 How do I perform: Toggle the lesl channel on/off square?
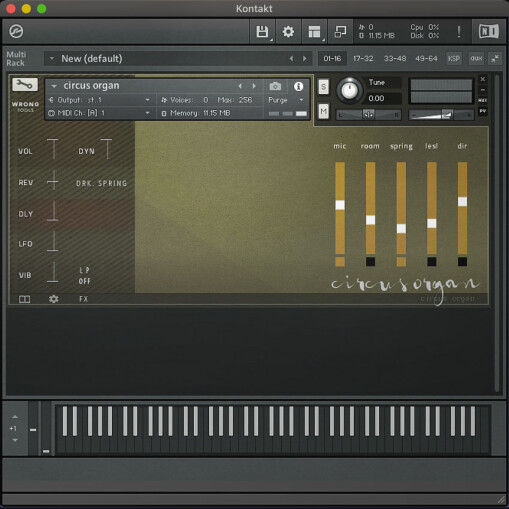(x=432, y=262)
